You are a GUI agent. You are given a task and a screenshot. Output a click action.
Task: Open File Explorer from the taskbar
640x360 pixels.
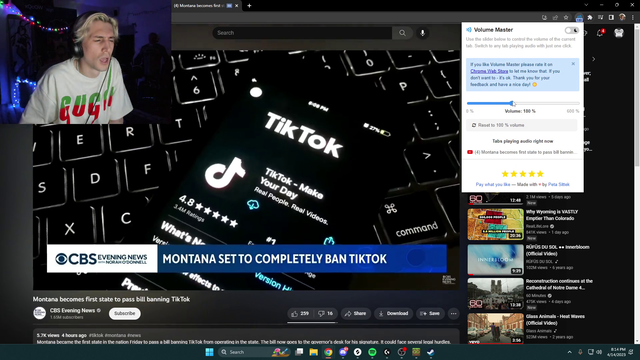313,352
